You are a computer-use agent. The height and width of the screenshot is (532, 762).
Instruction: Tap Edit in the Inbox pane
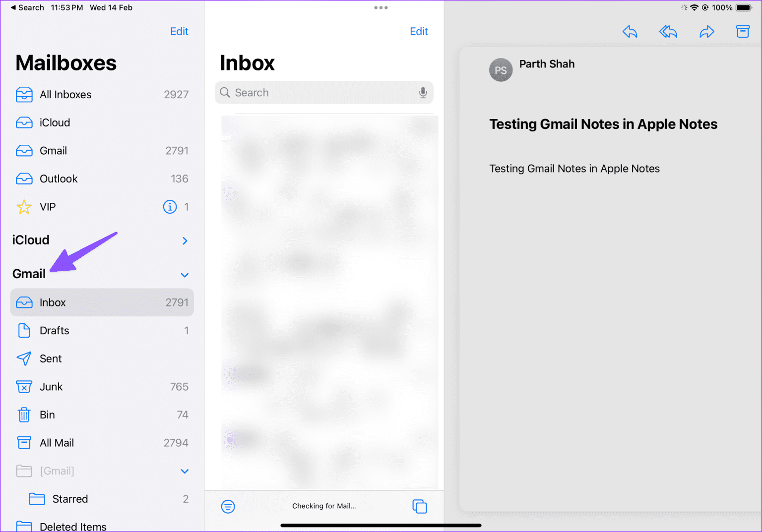(419, 31)
